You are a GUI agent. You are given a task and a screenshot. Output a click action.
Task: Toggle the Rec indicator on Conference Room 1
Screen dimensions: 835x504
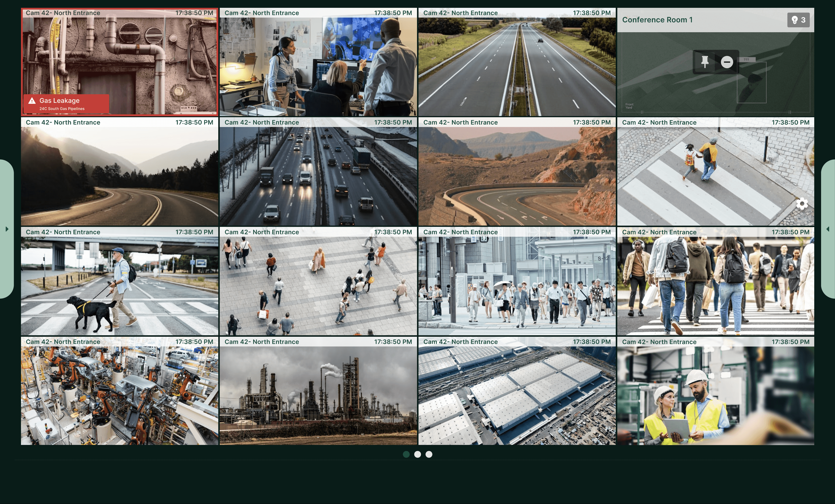click(633, 17)
